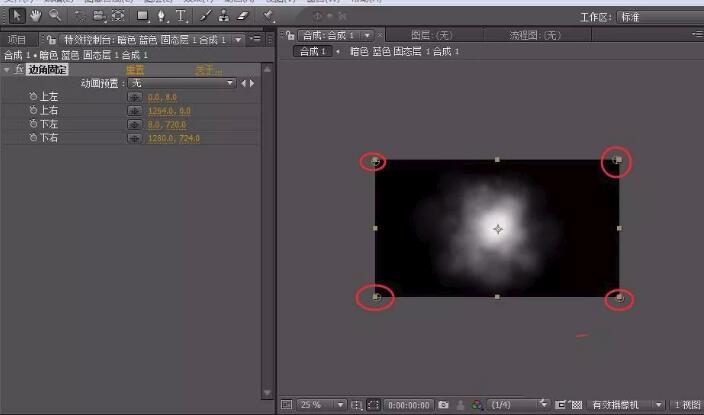Select the 合成 1 breadcrumb tab
Screen dimensions: 704x415
pyautogui.click(x=312, y=51)
